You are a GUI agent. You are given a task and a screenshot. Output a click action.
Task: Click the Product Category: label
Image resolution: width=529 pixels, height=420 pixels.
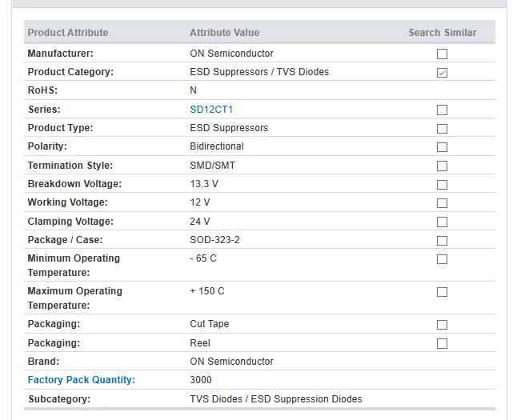(x=70, y=72)
